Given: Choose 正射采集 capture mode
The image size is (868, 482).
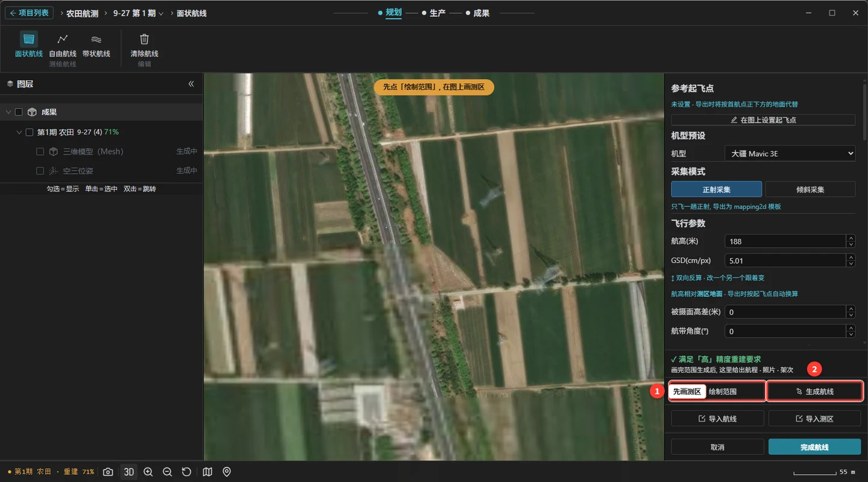Looking at the screenshot, I should [x=717, y=189].
